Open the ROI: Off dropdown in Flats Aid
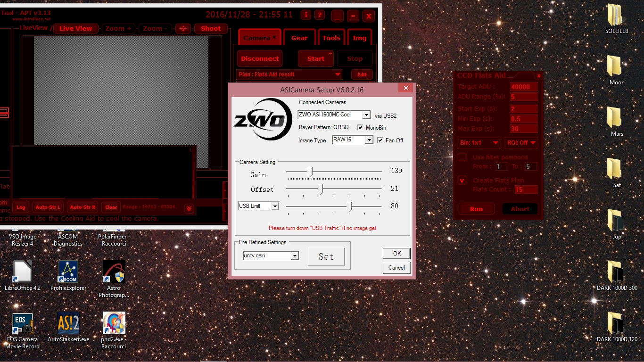The image size is (644, 362). pyautogui.click(x=520, y=142)
